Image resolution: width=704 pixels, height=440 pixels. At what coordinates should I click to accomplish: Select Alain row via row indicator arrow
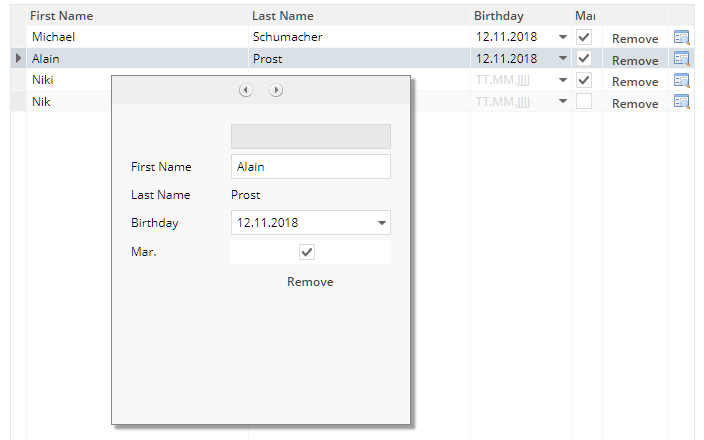[18, 59]
